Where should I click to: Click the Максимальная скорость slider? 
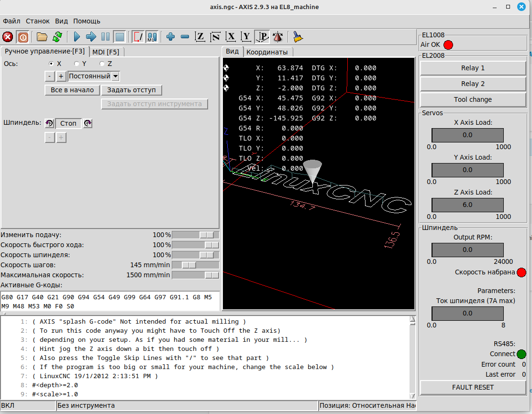(196, 275)
